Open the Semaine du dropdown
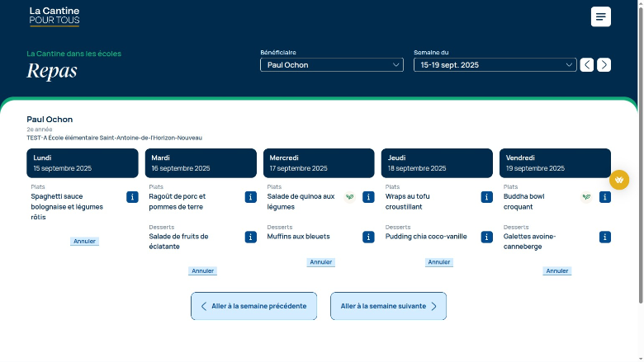The height and width of the screenshot is (362, 644). point(495,65)
